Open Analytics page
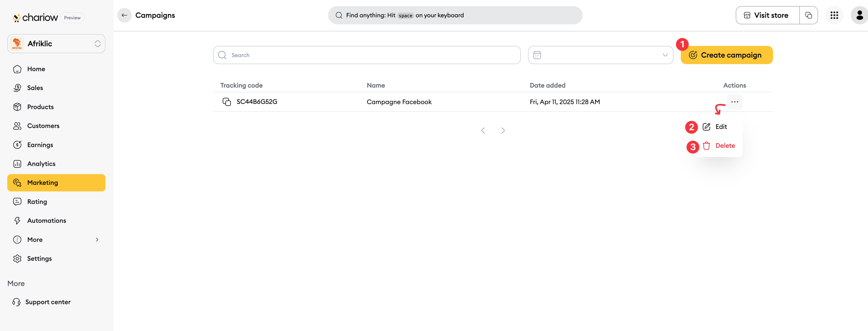Viewport: 868px width, 331px height. (56, 164)
